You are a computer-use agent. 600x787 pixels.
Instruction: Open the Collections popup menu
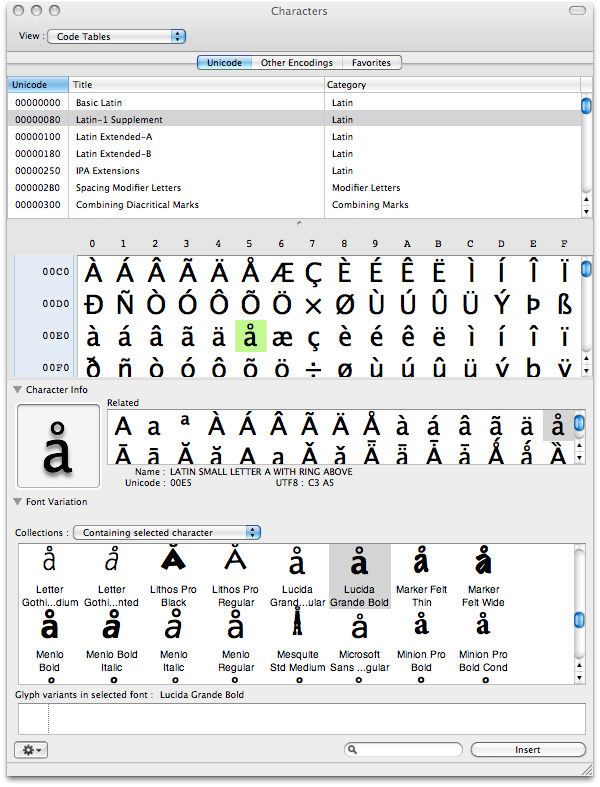coord(167,533)
